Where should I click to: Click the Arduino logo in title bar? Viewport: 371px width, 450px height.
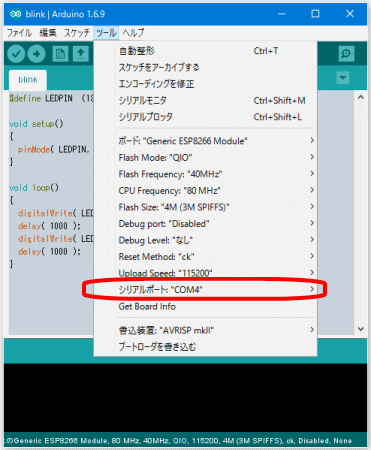(16, 14)
